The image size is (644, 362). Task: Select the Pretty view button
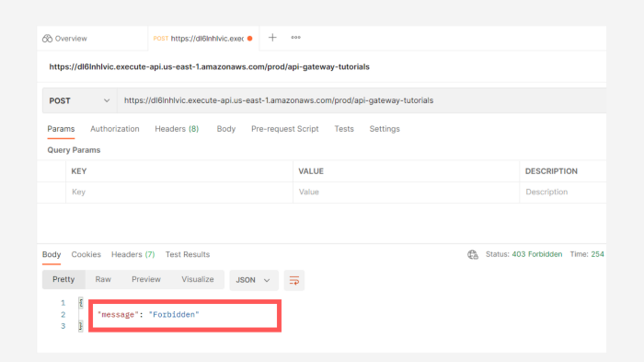coord(63,279)
